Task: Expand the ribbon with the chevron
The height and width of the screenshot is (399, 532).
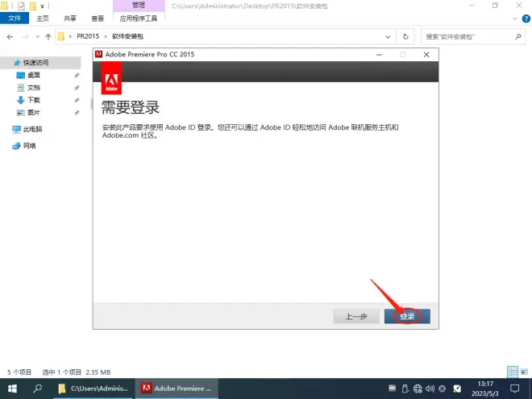Action: point(513,18)
